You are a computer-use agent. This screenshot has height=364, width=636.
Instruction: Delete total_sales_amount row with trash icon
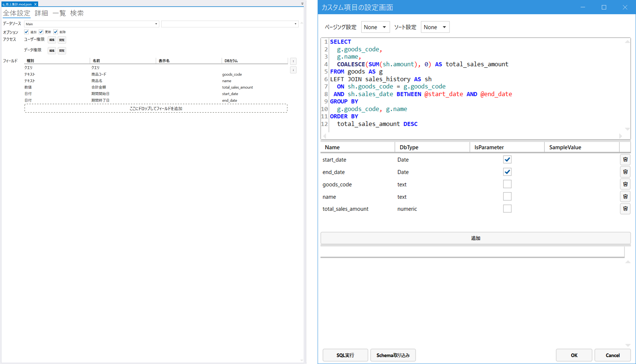pyautogui.click(x=625, y=209)
